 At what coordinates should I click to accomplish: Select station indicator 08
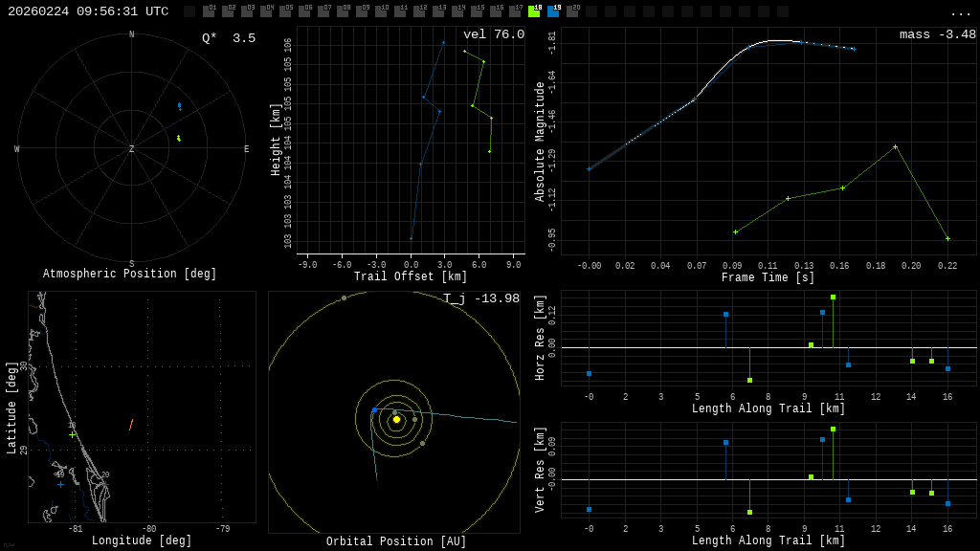(344, 11)
